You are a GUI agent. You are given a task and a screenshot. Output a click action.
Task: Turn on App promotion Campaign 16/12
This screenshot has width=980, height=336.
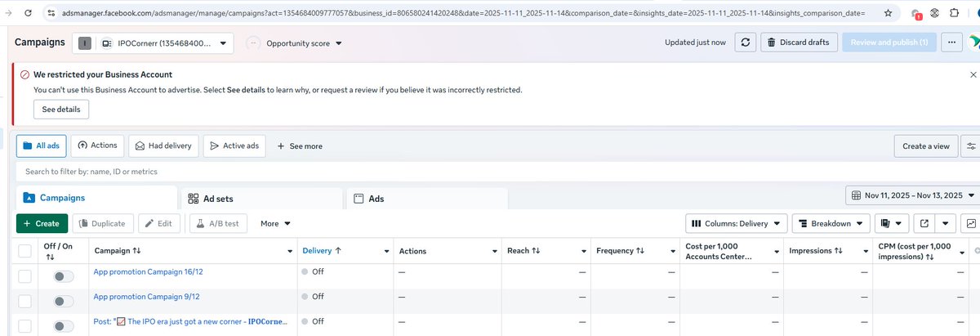pyautogui.click(x=64, y=276)
